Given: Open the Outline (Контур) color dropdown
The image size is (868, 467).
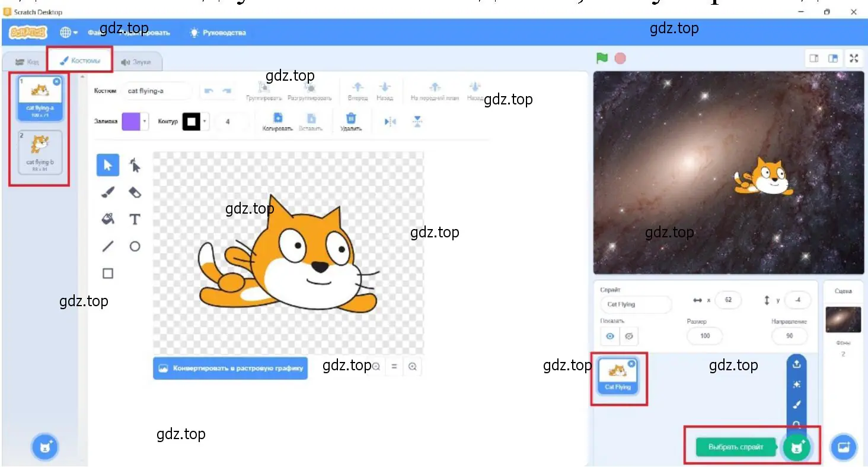Looking at the screenshot, I should point(205,122).
